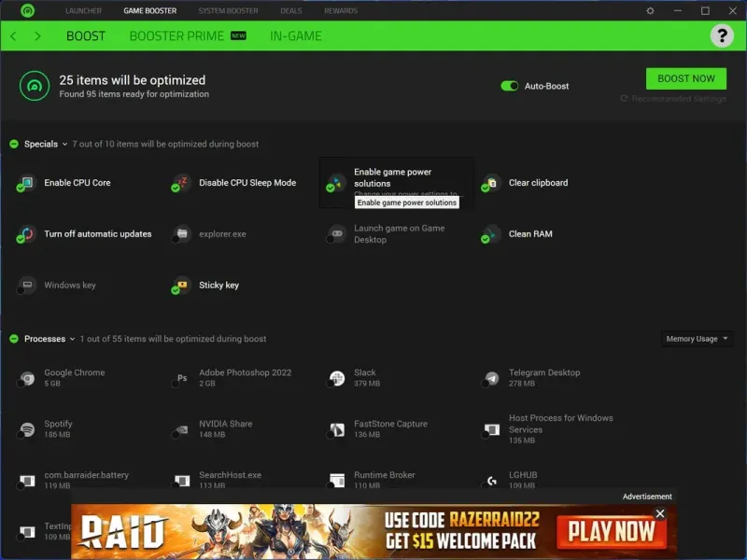Click the Enable game power solutions icon
This screenshot has height=560, width=747.
(335, 183)
